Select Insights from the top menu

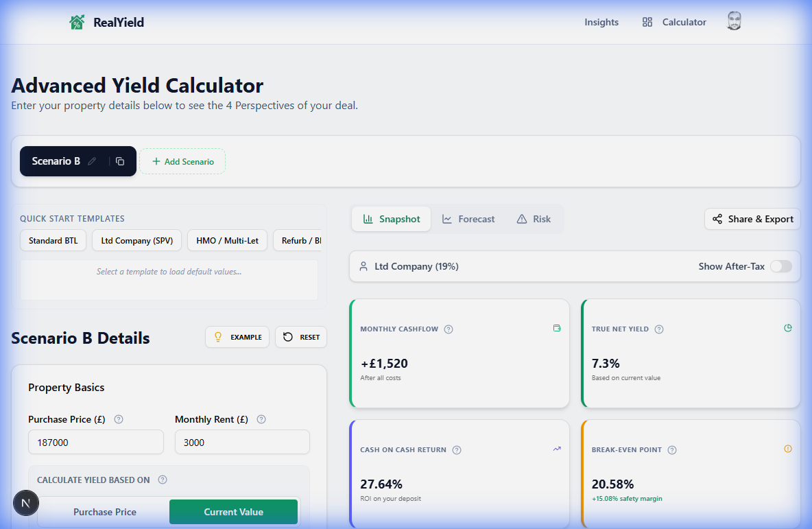[x=601, y=21]
